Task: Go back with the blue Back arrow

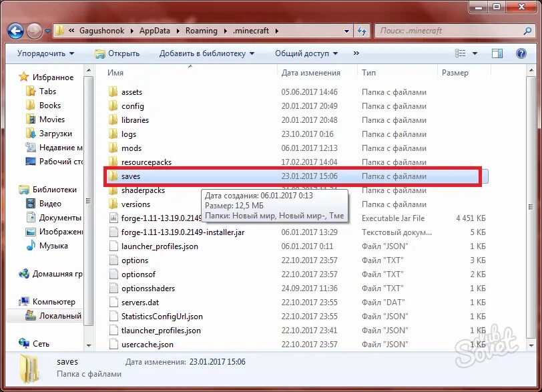Action: tap(15, 31)
